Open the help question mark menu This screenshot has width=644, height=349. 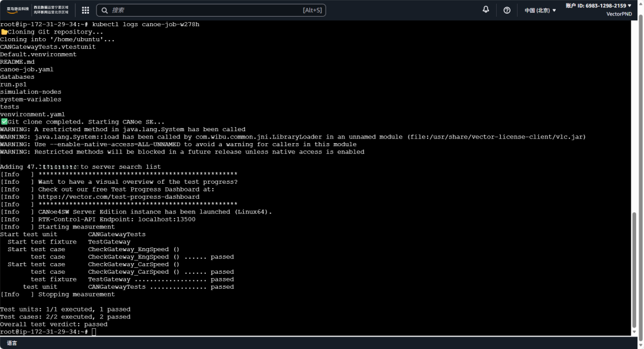click(x=507, y=10)
